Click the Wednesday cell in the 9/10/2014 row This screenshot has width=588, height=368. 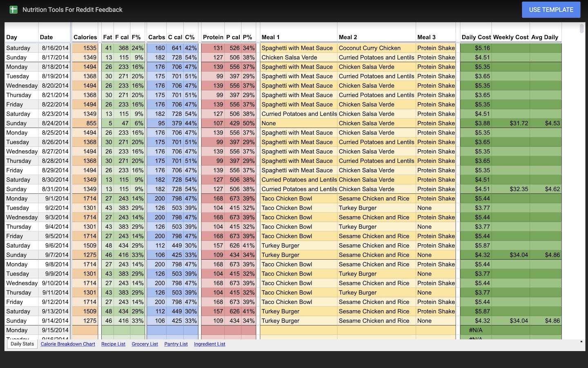(x=22, y=283)
